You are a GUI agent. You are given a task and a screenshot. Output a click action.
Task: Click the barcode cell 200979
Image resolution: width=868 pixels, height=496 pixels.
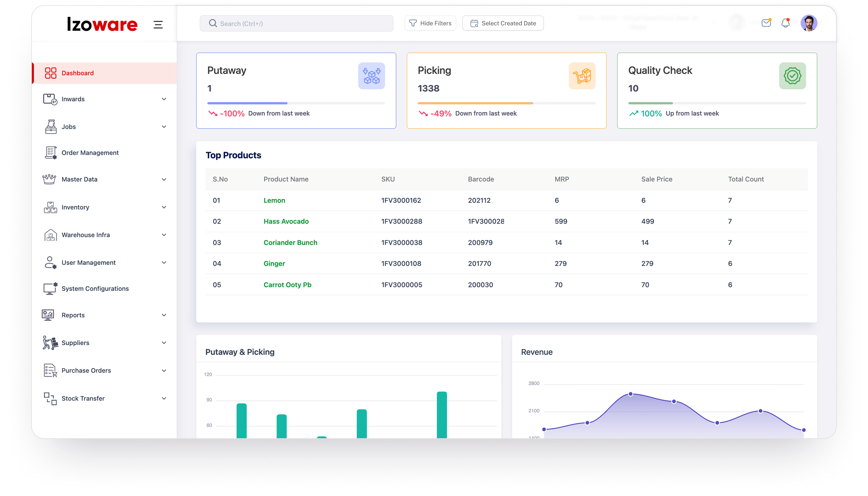[480, 242]
